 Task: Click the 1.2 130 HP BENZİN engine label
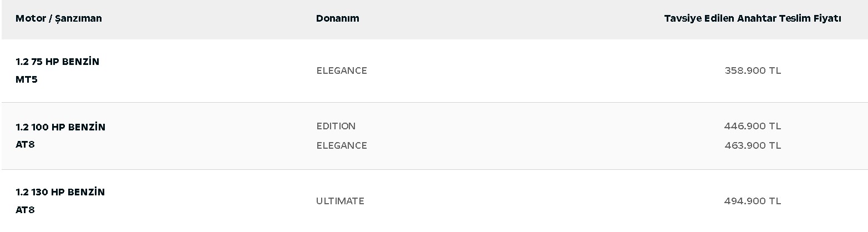(60, 192)
